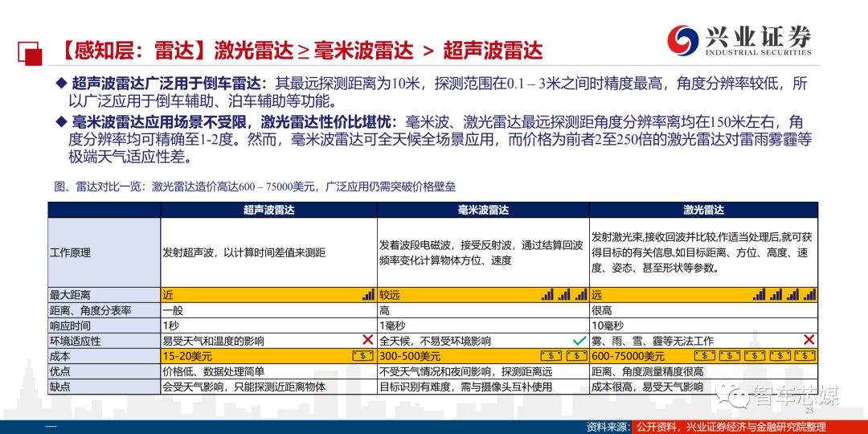Screen dimensions: 868x434
Task: Click the cell 价格低、数据处理简单
Action: point(268,371)
